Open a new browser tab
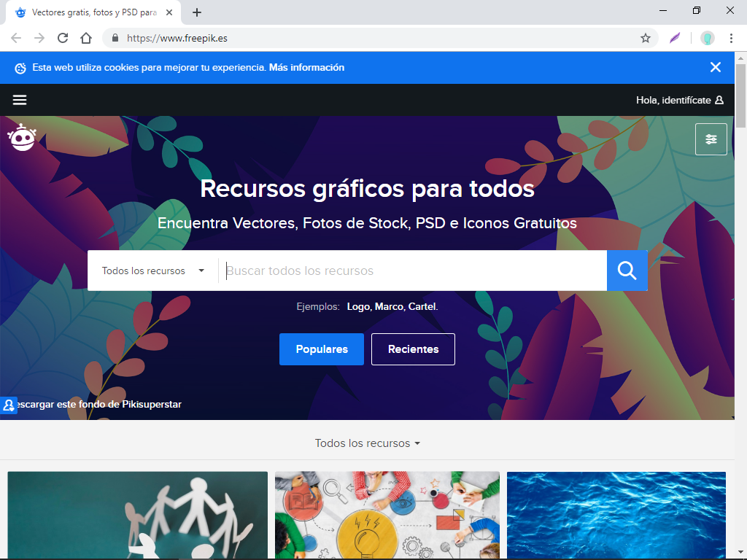Image resolution: width=747 pixels, height=560 pixels. coord(197,12)
